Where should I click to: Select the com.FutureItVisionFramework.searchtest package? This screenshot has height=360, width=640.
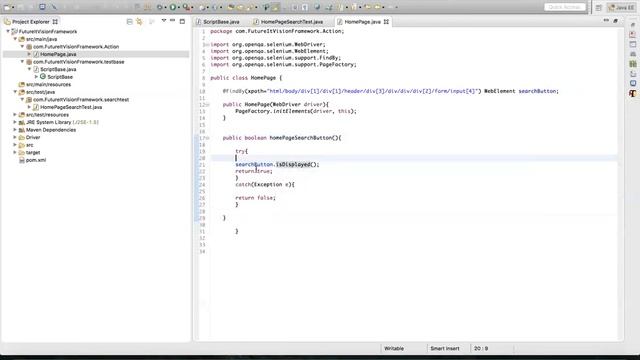81,100
